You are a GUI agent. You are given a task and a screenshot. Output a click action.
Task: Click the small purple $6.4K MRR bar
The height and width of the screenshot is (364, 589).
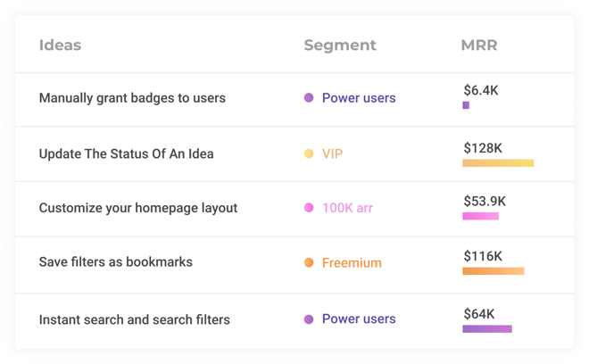pos(466,105)
